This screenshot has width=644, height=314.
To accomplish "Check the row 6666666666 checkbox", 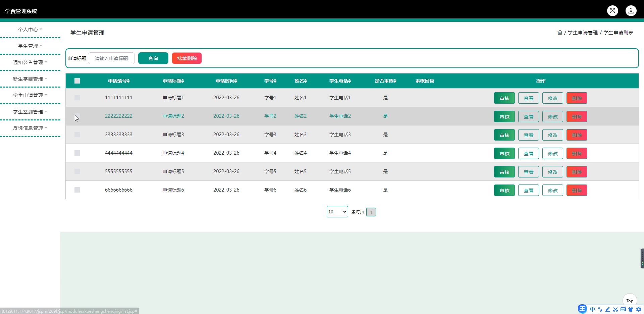I will coord(77,190).
